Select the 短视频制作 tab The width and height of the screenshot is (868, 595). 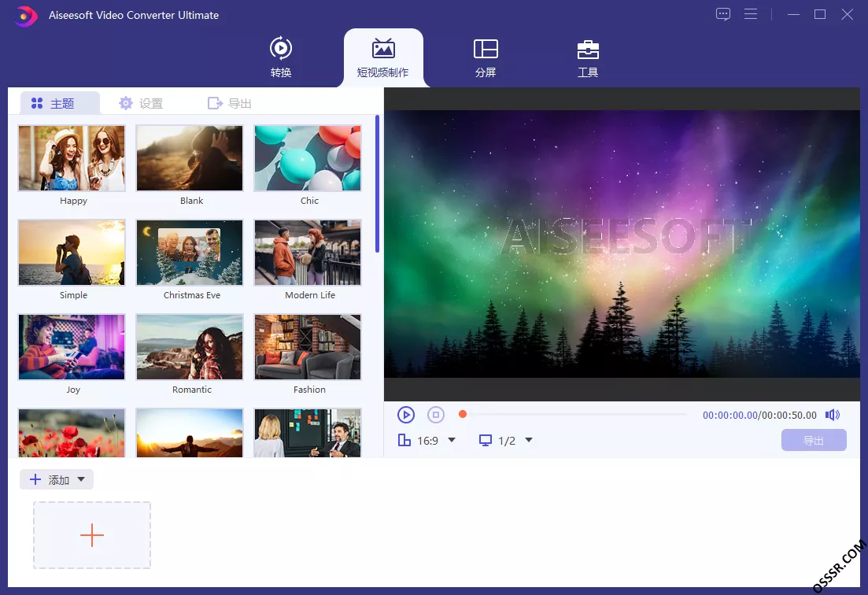(383, 58)
